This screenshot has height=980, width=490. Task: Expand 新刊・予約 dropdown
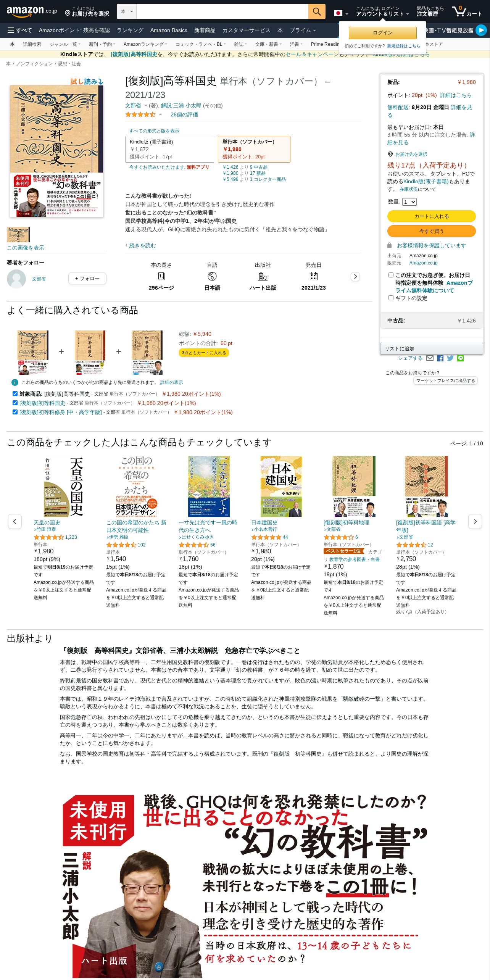pyautogui.click(x=102, y=44)
